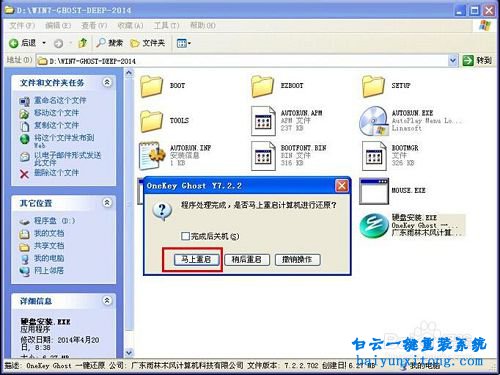500x375 pixels.
Task: Click the move file task icon
Action: 24,114
